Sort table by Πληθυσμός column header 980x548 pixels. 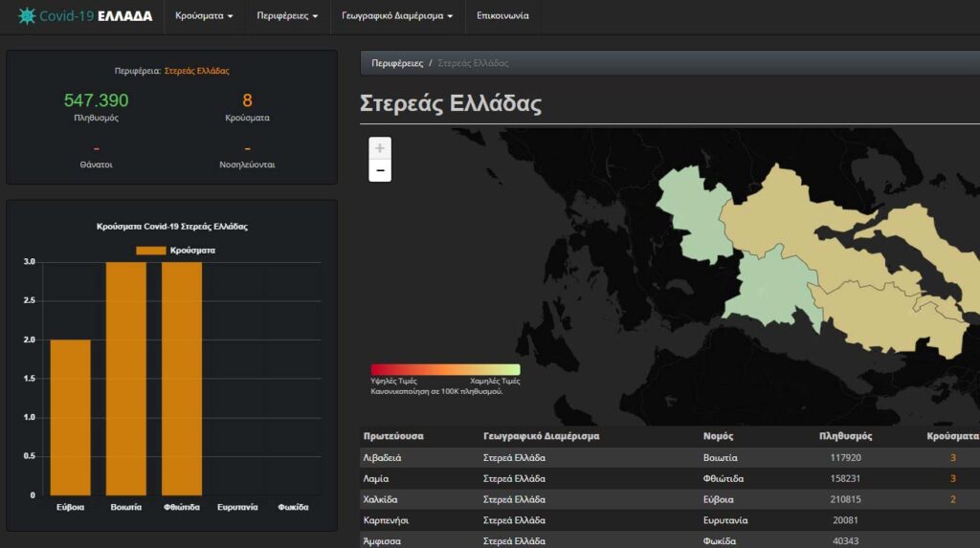(846, 436)
